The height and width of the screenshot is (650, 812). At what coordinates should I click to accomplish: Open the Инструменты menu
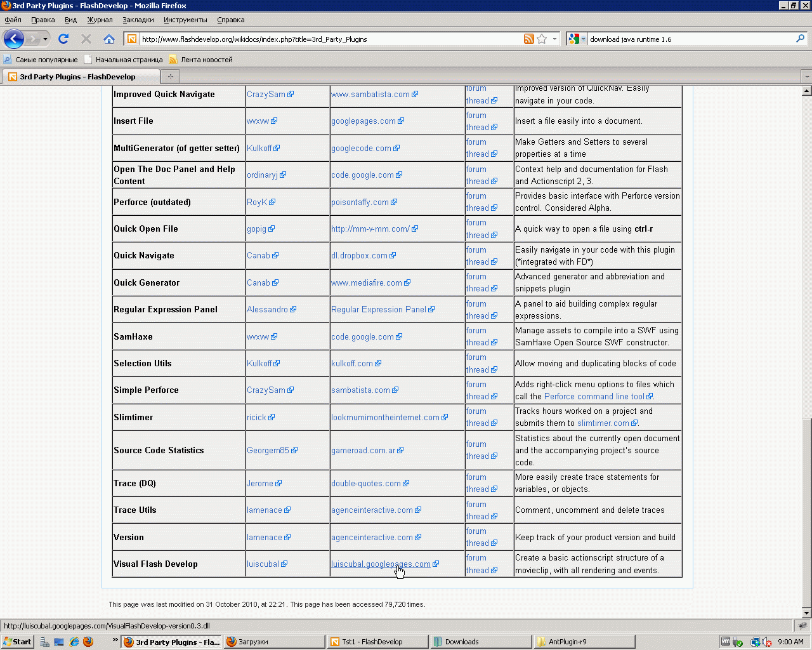[x=185, y=20]
